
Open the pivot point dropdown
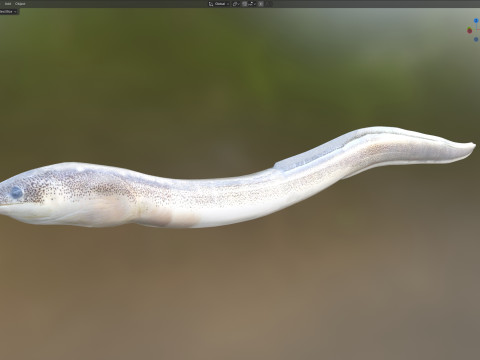click(236, 4)
